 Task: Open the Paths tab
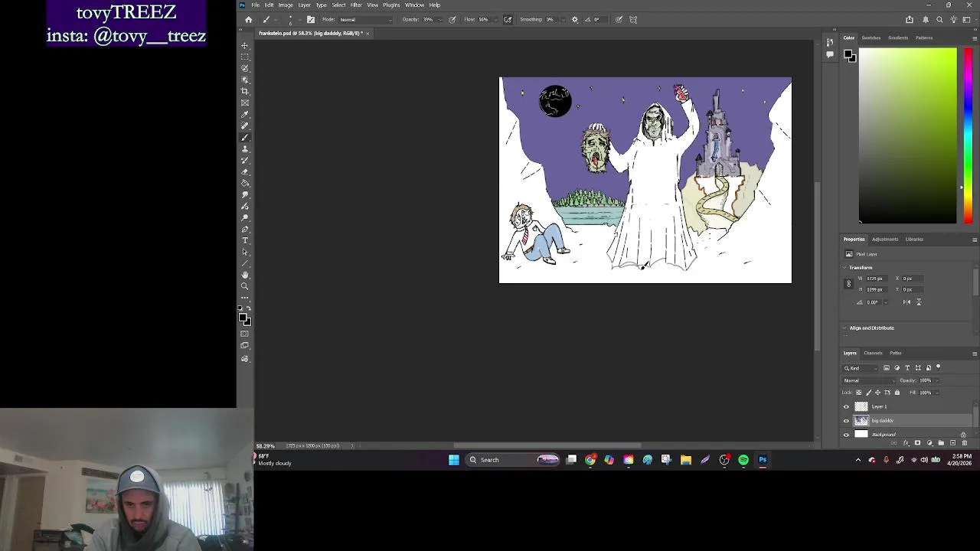[896, 353]
